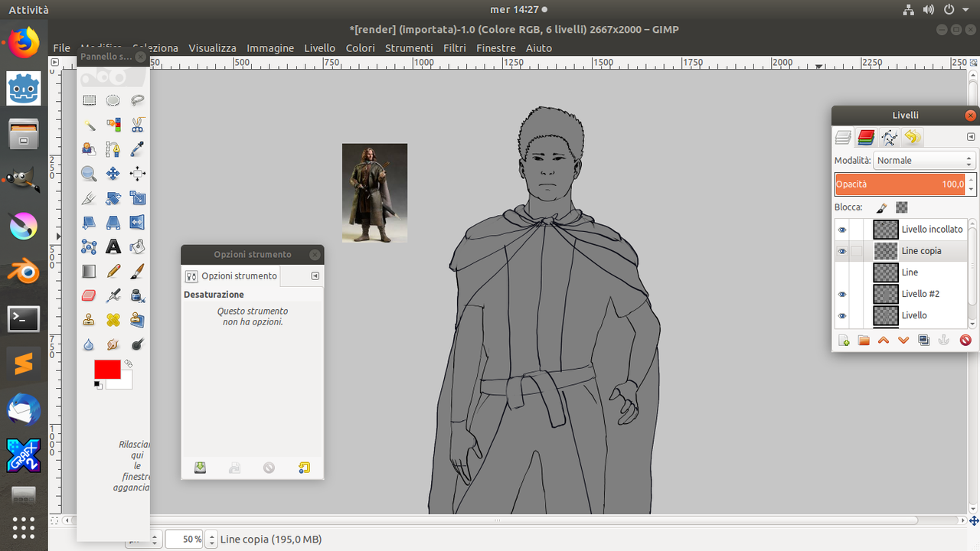Select the Alignment tool
The height and width of the screenshot is (551, 980).
pyautogui.click(x=138, y=174)
